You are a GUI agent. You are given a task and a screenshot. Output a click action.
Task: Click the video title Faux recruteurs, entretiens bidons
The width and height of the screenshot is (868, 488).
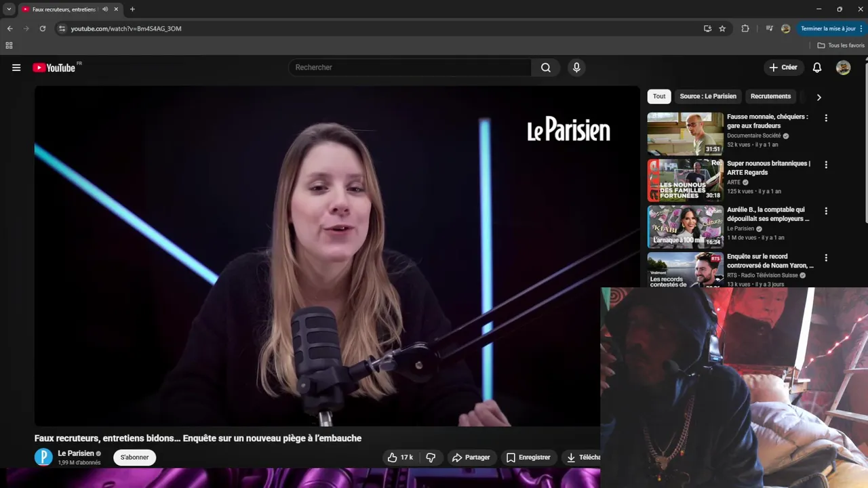click(198, 439)
